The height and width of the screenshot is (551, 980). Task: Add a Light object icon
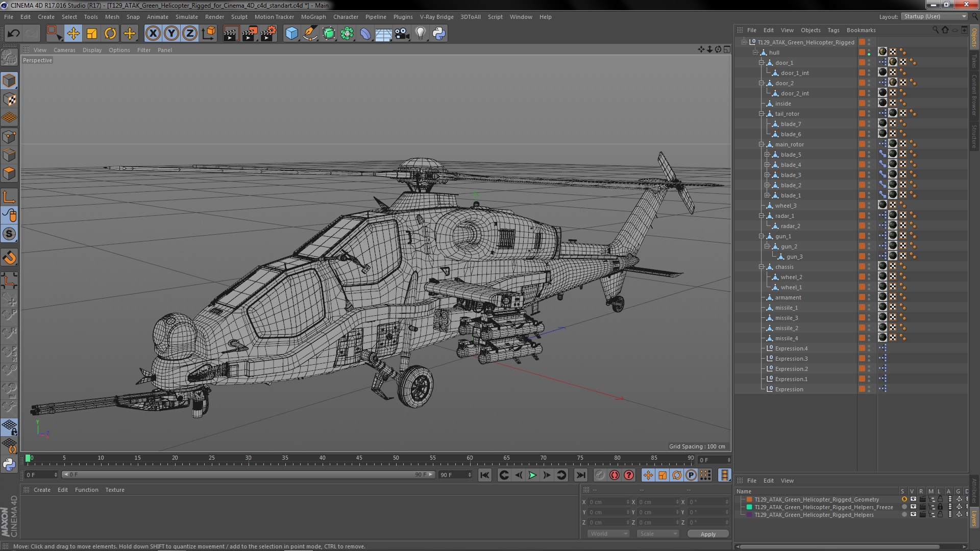(421, 34)
